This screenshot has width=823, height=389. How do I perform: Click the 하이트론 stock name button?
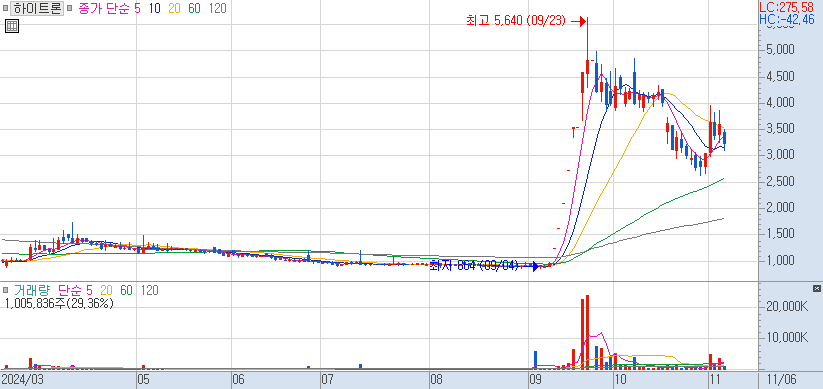point(37,9)
